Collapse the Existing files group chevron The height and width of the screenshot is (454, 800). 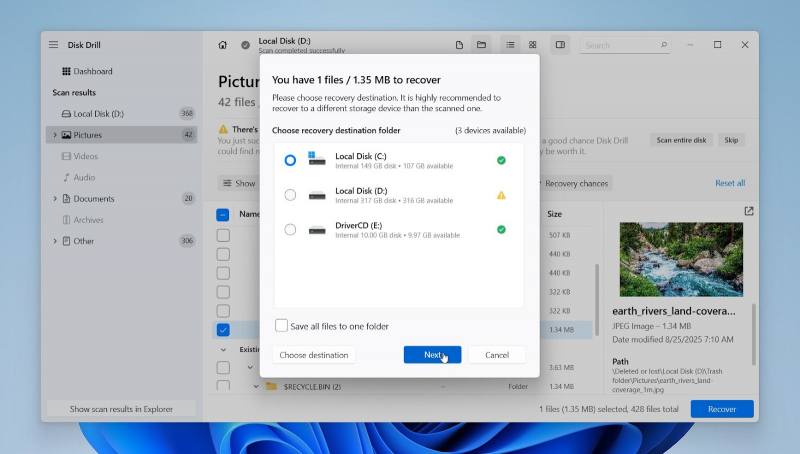[223, 349]
